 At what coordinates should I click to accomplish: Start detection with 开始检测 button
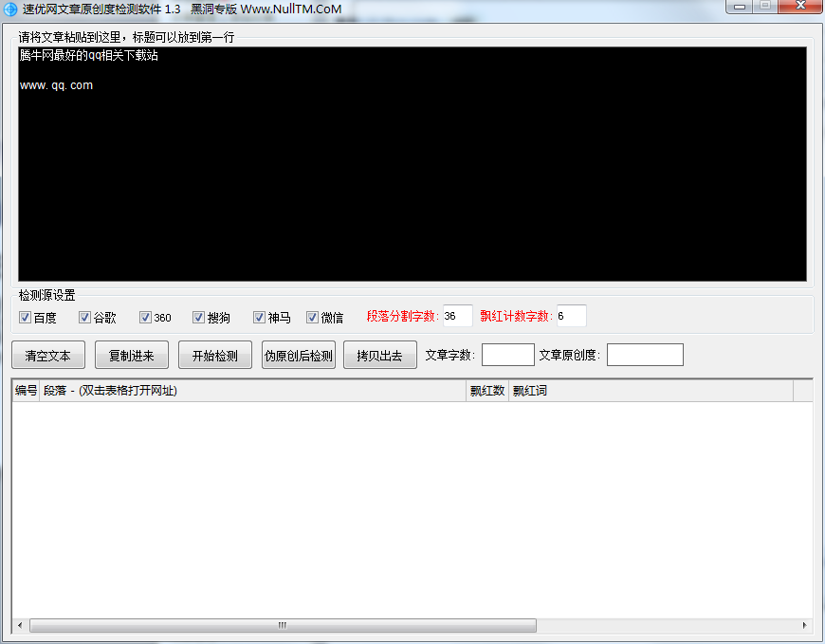coord(214,355)
